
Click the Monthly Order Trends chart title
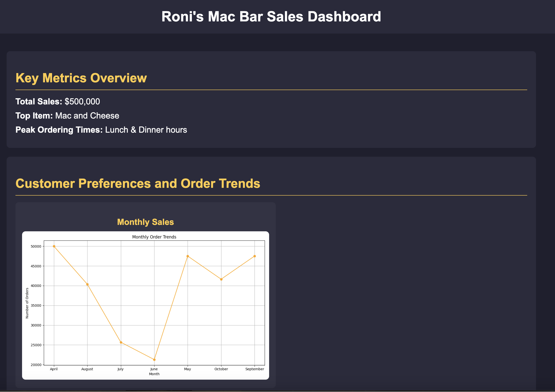(154, 237)
